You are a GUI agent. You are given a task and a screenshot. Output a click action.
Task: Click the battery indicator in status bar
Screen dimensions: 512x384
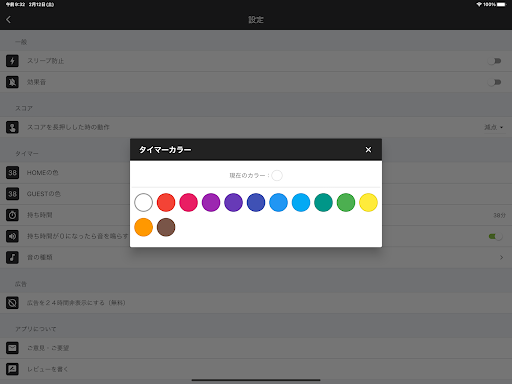coord(501,4)
